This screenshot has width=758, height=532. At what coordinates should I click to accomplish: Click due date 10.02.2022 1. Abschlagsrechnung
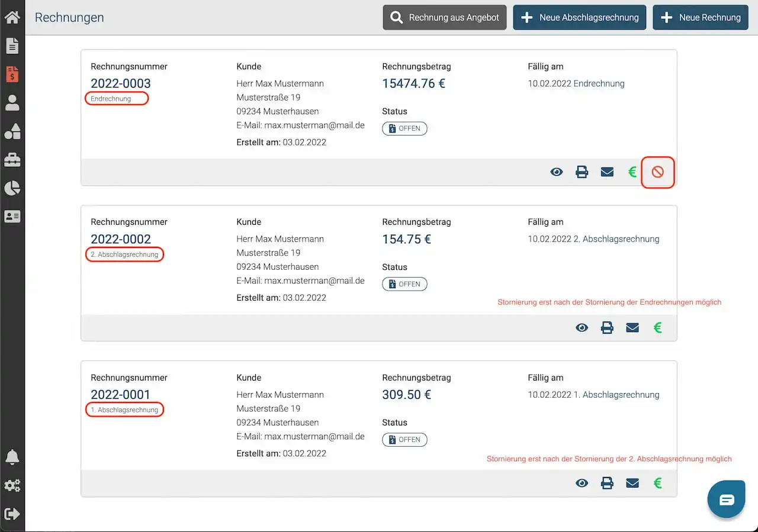(x=593, y=395)
